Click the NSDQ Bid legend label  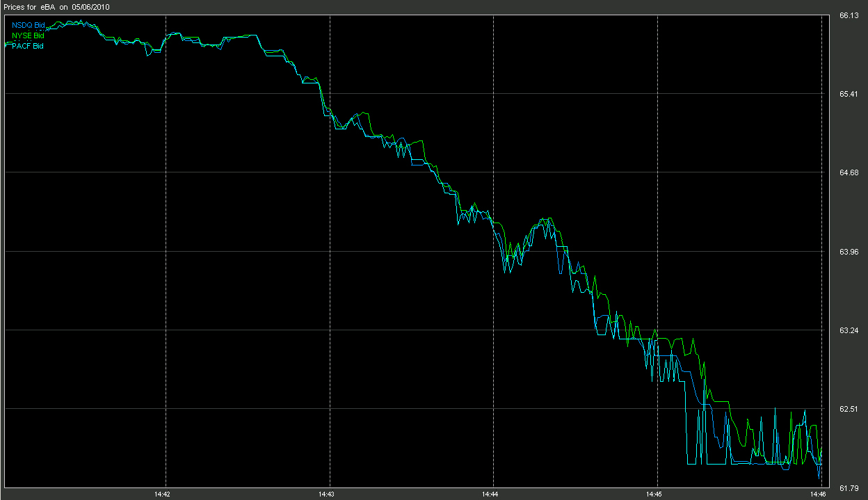tap(28, 25)
